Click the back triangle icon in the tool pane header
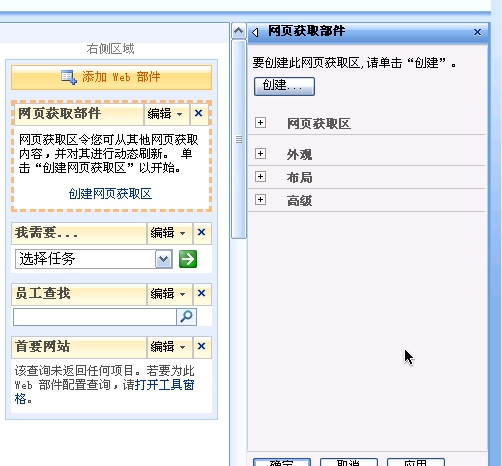This screenshot has width=502, height=466. pos(256,32)
